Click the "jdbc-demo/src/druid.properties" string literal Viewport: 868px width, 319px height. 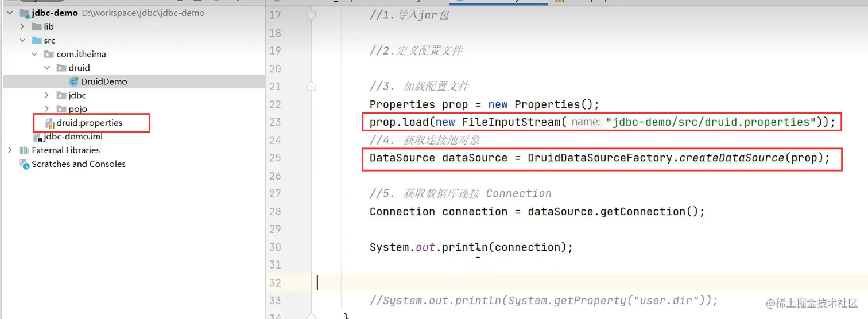point(711,122)
